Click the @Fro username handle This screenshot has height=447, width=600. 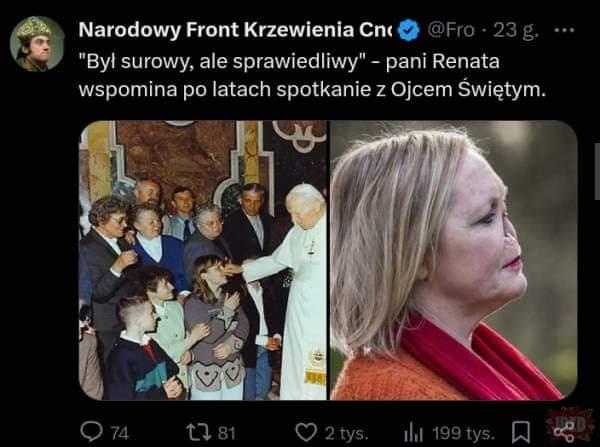click(x=451, y=30)
